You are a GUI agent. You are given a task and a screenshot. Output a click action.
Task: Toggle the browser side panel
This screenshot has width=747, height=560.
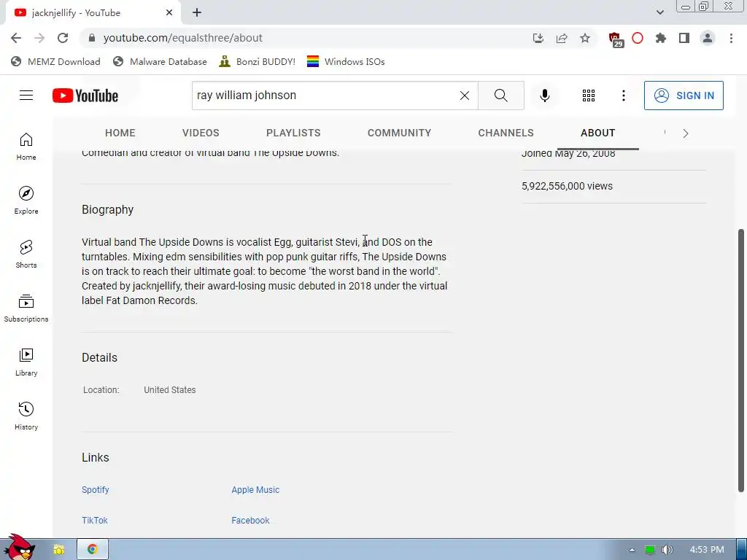point(684,38)
